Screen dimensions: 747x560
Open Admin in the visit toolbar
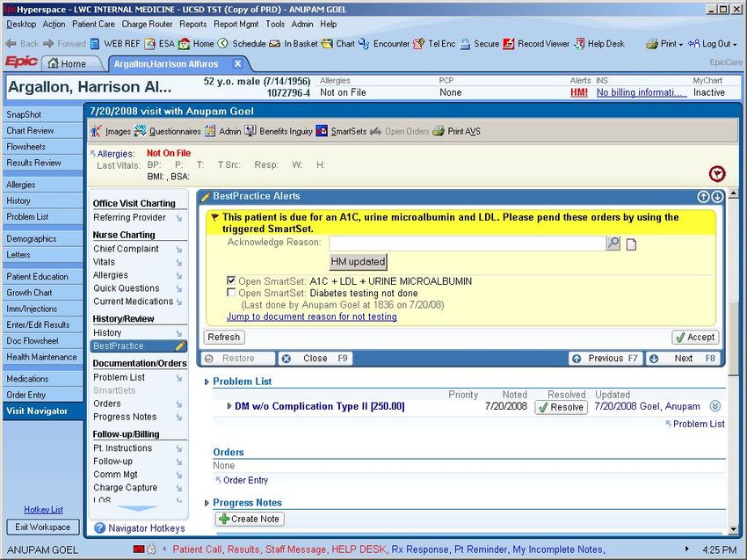click(x=223, y=131)
